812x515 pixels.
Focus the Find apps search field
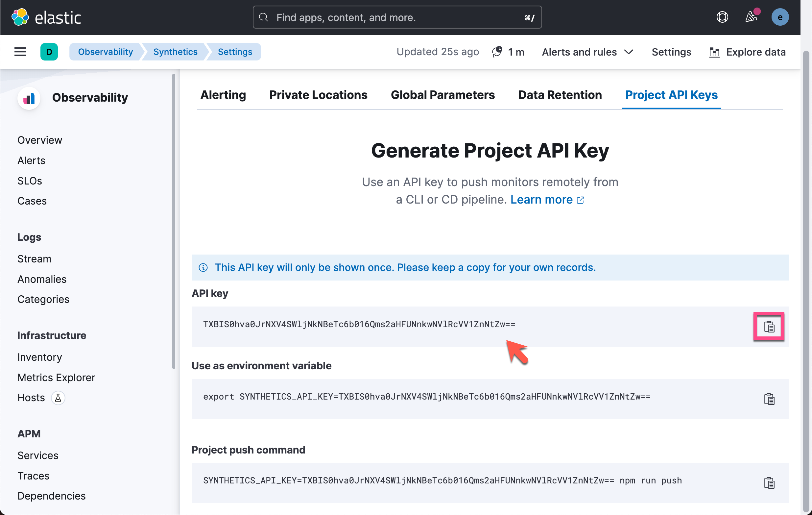pos(397,17)
